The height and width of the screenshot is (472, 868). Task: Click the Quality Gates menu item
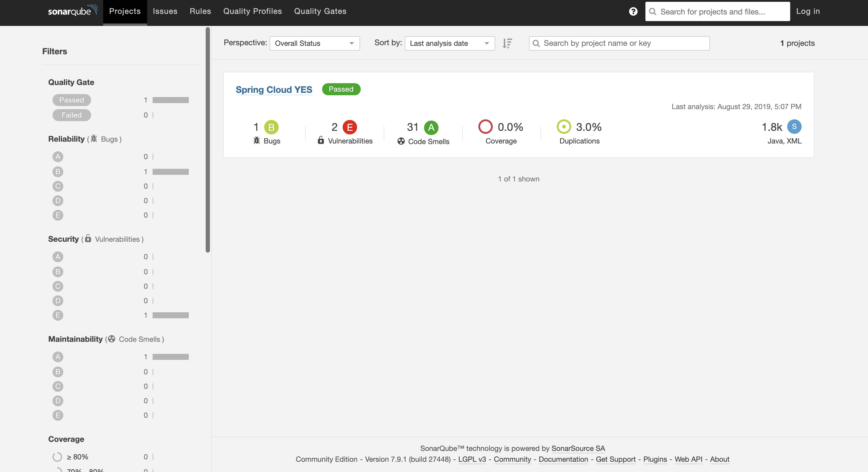tap(320, 11)
